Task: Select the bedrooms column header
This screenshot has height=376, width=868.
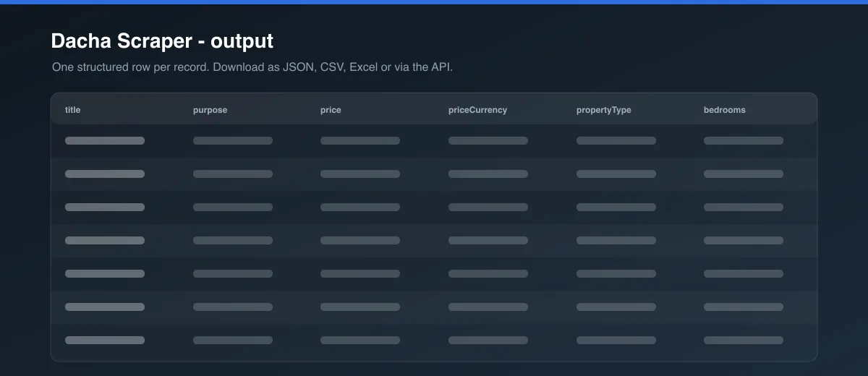Action: [x=724, y=110]
